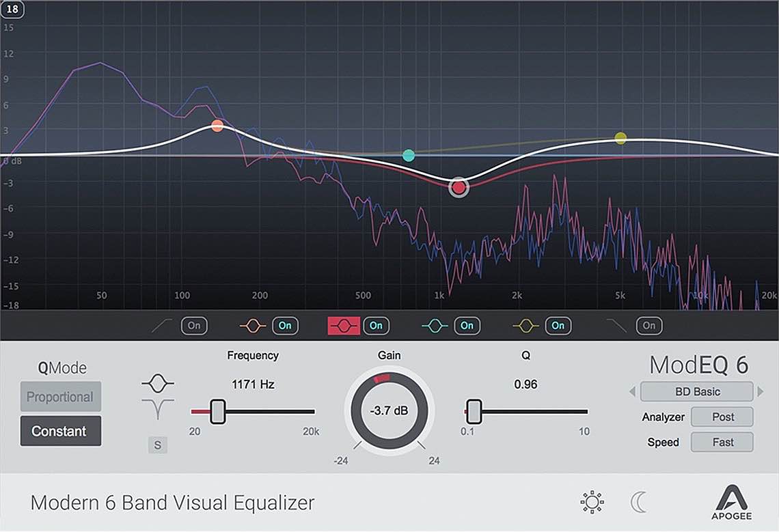
Task: Set Q mode to Constant
Action: click(x=60, y=431)
